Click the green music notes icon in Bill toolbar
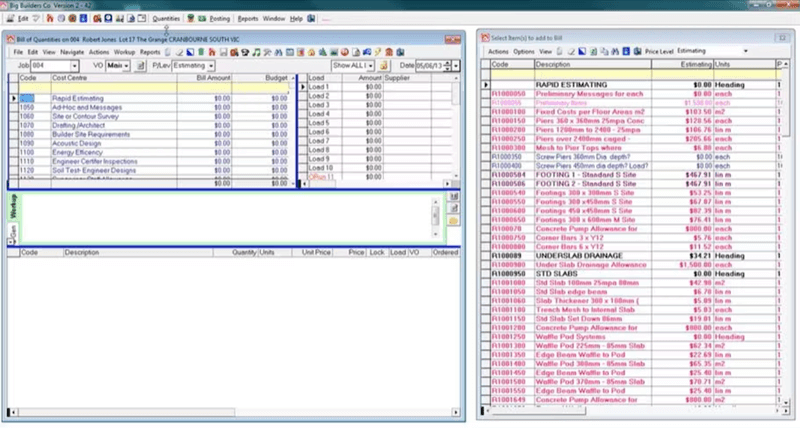The width and height of the screenshot is (800, 428). pos(256,52)
